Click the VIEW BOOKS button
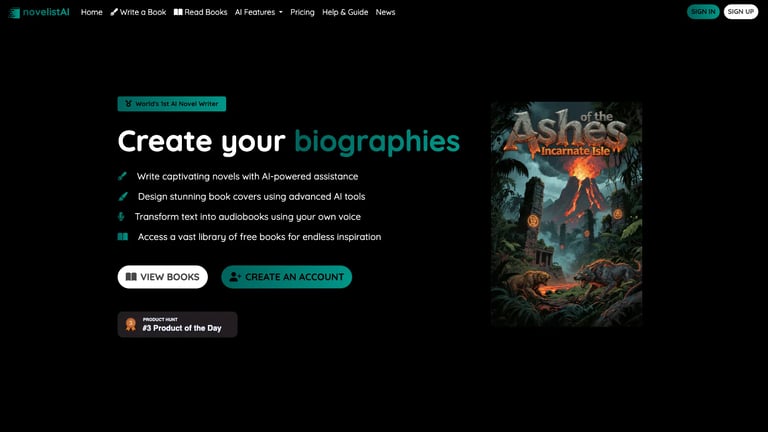Image resolution: width=768 pixels, height=432 pixels. [163, 277]
